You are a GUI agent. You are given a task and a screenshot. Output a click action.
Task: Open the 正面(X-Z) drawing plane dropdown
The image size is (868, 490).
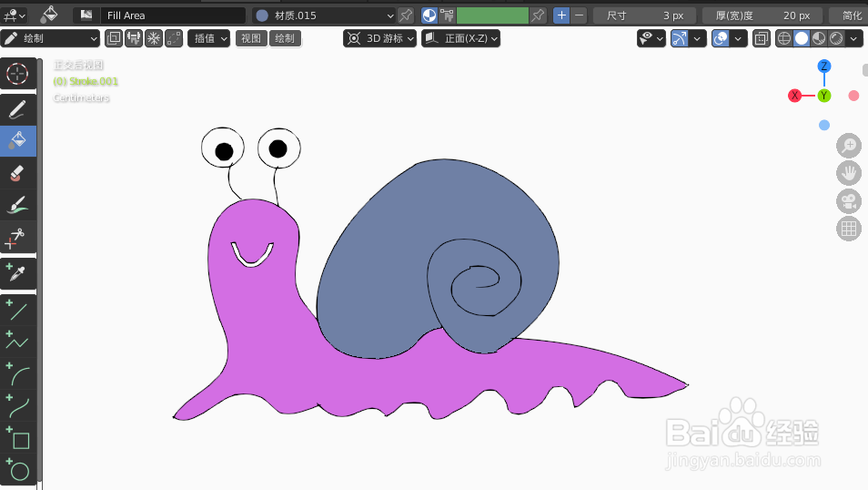pos(460,38)
